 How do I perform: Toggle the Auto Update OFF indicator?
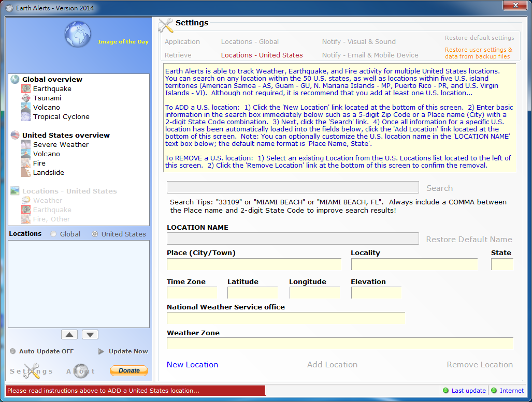(x=13, y=351)
